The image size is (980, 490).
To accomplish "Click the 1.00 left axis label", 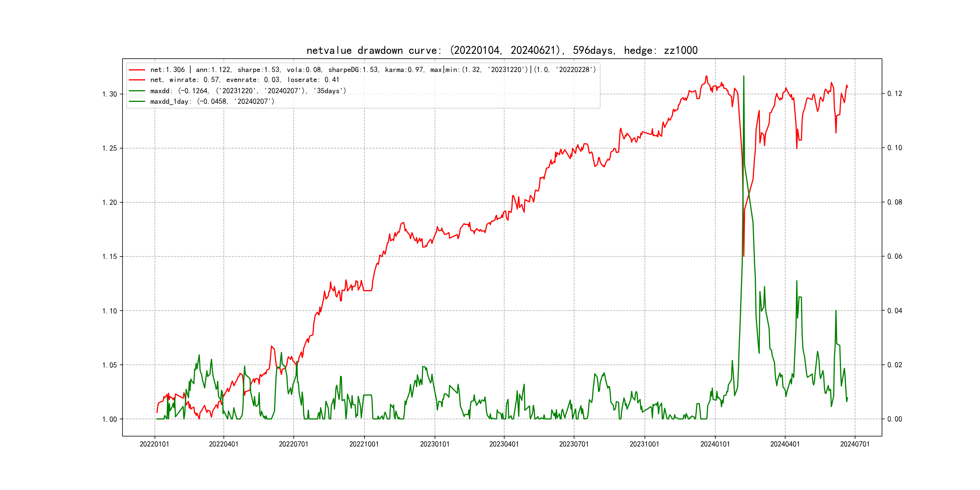I will click(x=109, y=419).
